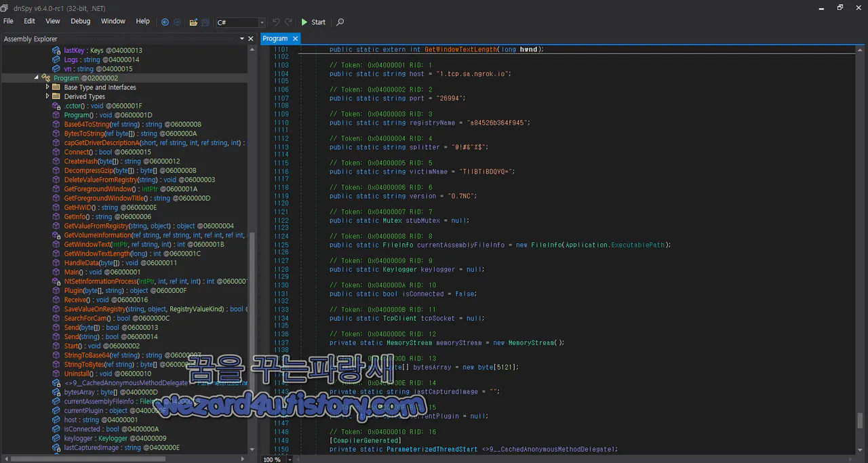868x463 pixels.
Task: Select capGetDriverDescriptionA method in tree
Action: click(155, 142)
